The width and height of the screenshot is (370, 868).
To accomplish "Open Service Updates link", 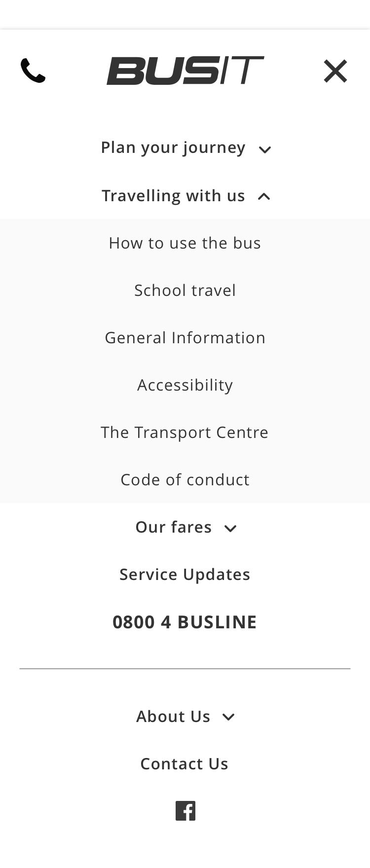I will coord(185,575).
